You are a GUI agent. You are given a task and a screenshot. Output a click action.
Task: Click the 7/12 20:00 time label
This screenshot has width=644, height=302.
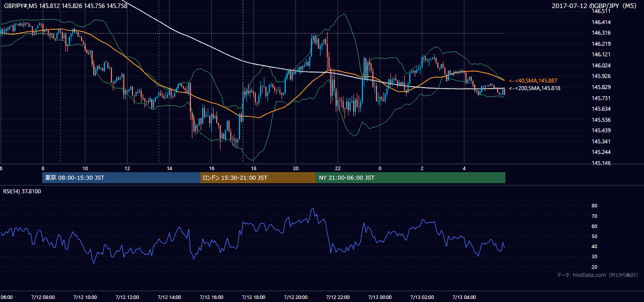click(295, 297)
